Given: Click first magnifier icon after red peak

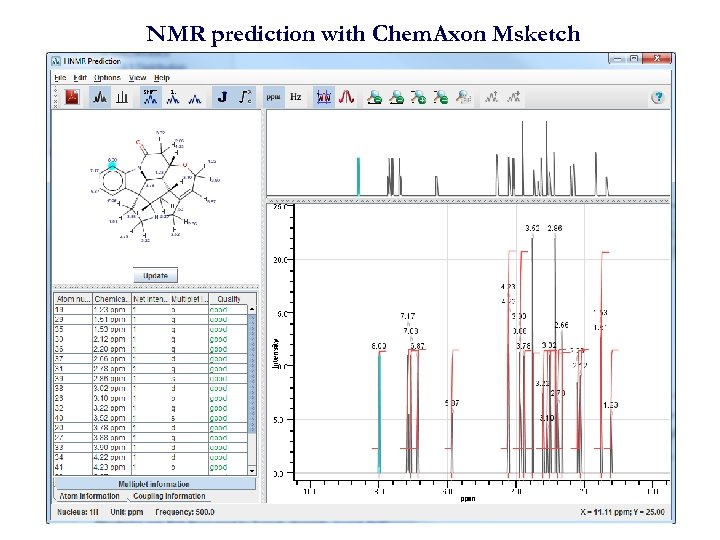Looking at the screenshot, I should [374, 97].
